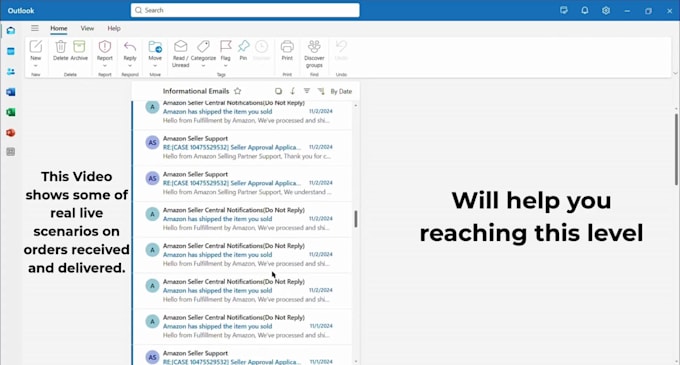Viewport: 680px width, 365px height.
Task: Click the sort direction arrow in the list header
Action: [x=293, y=91]
